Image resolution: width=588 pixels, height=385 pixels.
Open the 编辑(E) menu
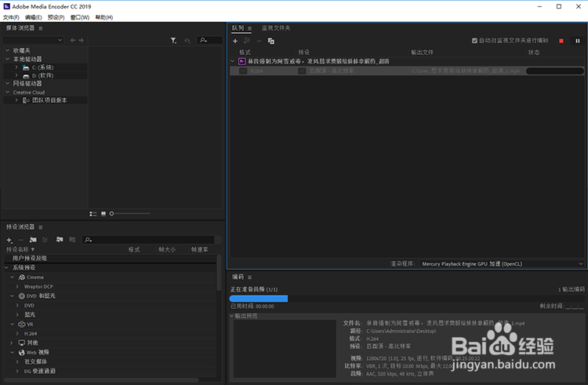pos(34,17)
